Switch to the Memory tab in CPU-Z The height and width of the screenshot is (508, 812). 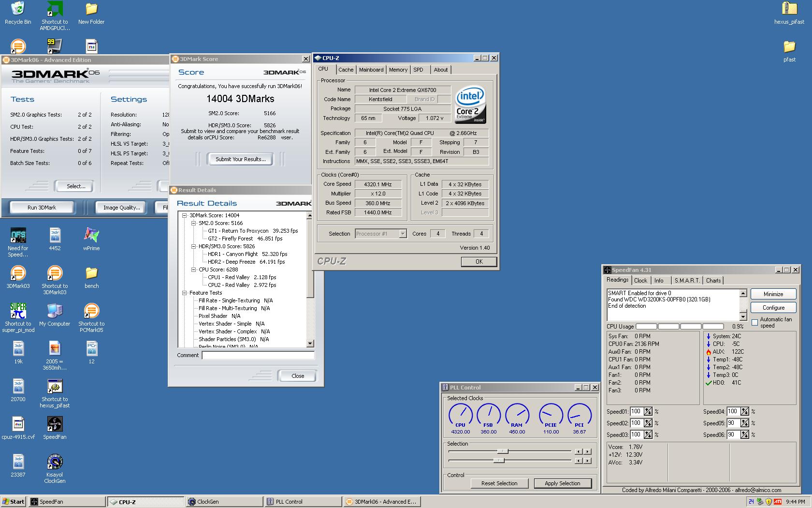pos(398,70)
